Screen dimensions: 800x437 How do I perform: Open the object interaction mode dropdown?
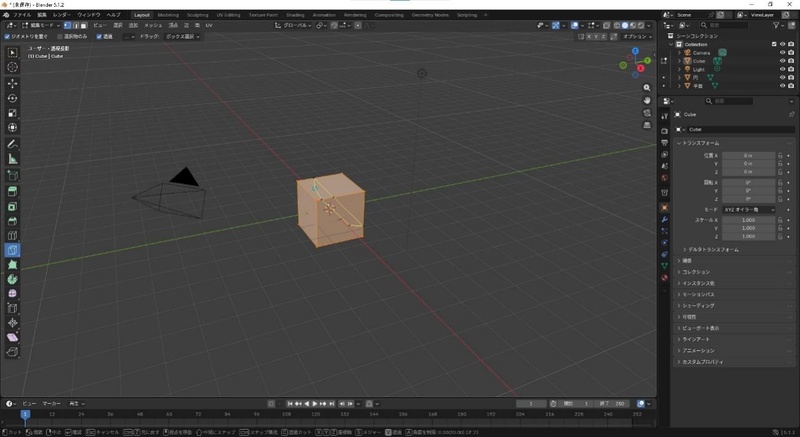click(x=41, y=25)
